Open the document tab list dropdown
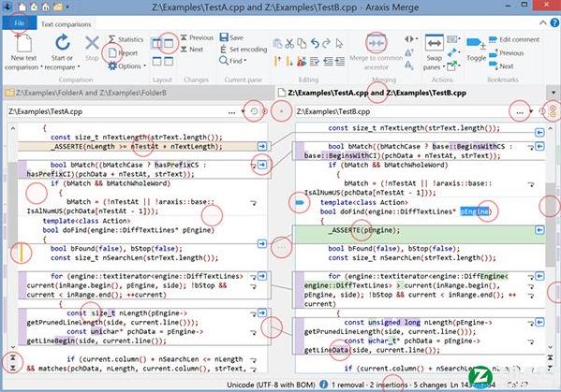 coord(554,93)
